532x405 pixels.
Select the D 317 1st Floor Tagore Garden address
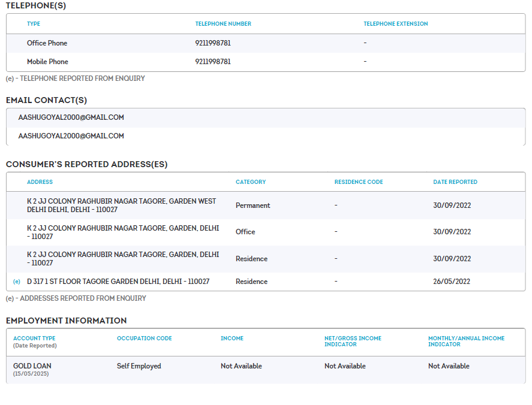point(118,282)
